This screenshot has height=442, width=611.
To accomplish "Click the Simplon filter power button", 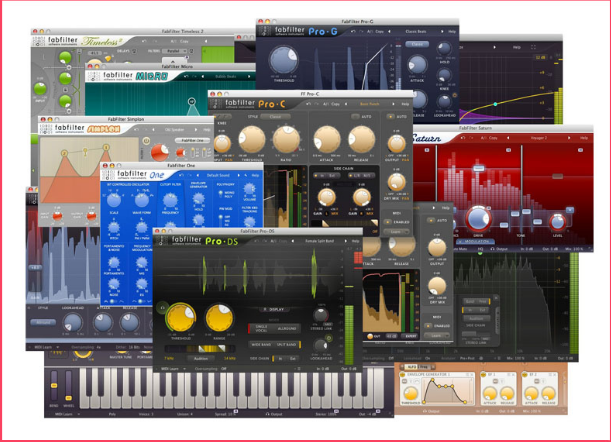I will pos(147,141).
